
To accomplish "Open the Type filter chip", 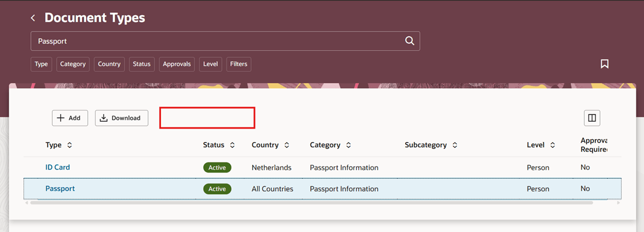I will [41, 64].
